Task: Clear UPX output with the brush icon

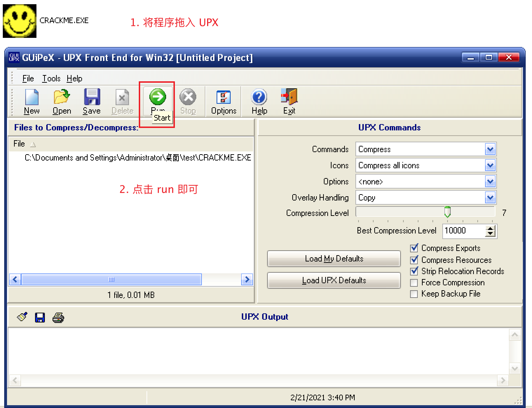Action: [22, 317]
